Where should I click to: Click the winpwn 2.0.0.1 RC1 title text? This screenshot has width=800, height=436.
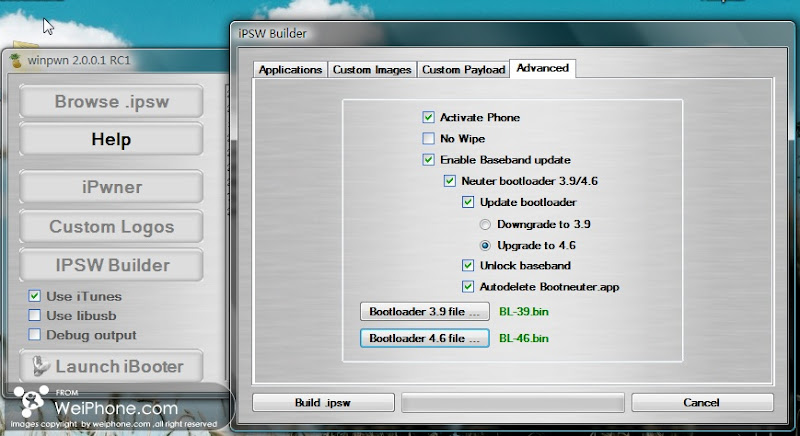click(x=79, y=60)
